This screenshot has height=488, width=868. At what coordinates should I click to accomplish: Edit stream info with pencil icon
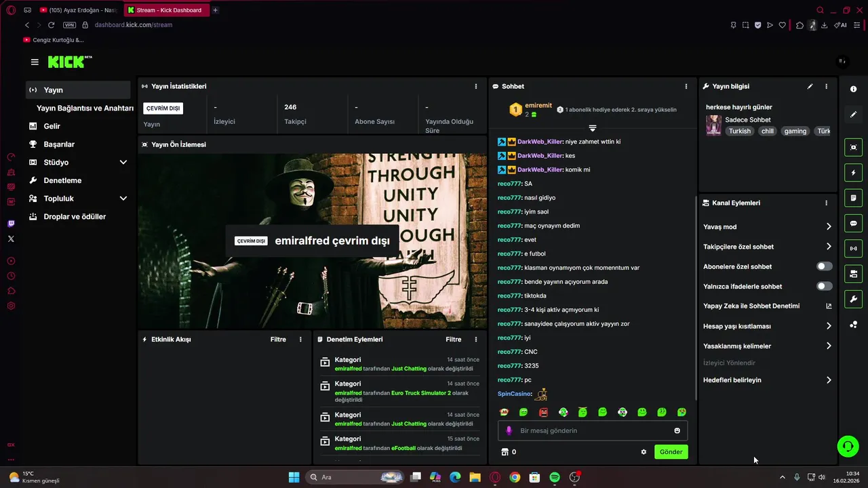[810, 86]
